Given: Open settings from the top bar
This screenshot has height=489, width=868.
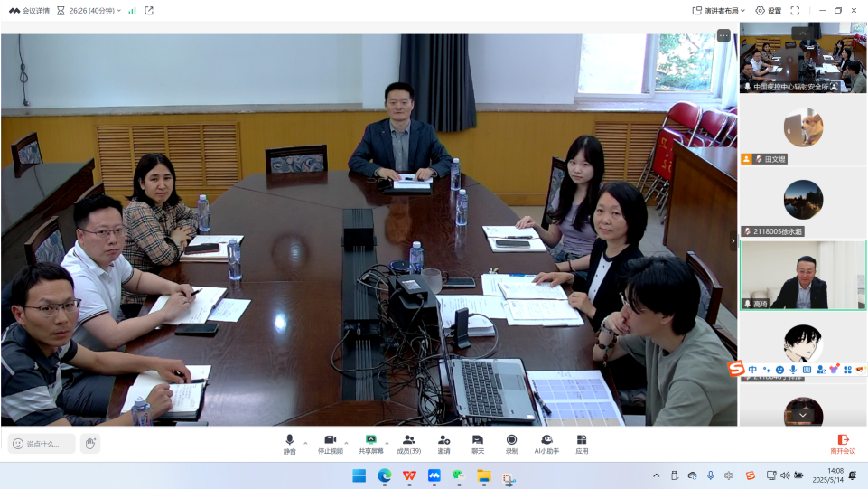Looking at the screenshot, I should (x=769, y=11).
